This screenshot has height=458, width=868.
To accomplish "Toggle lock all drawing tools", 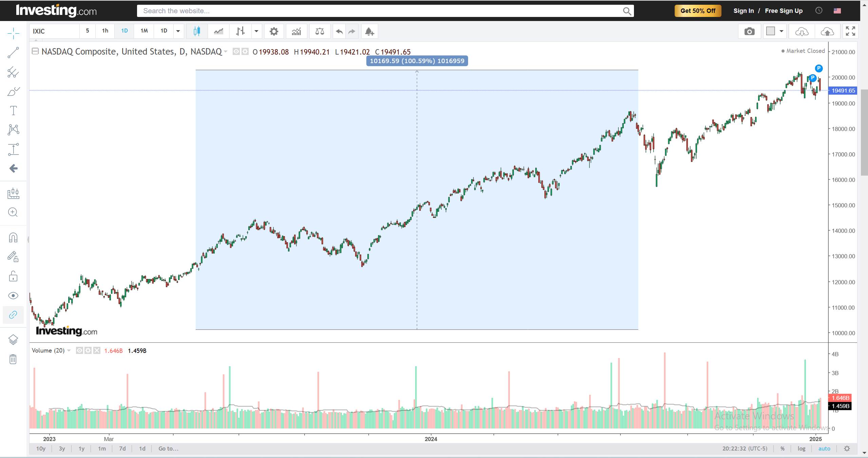I will coord(13,276).
